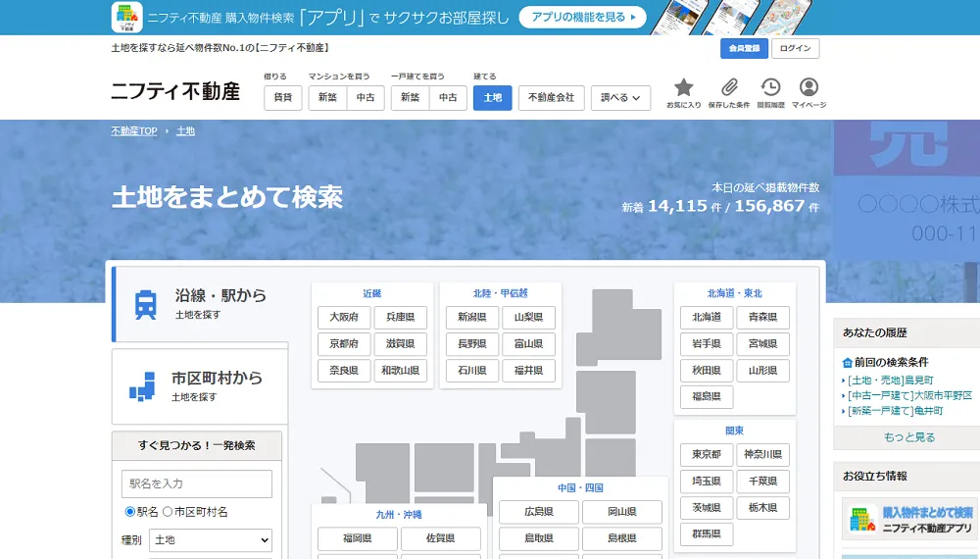This screenshot has width=980, height=559.
Task: Focus the 駅名を入力 search field
Action: (197, 483)
